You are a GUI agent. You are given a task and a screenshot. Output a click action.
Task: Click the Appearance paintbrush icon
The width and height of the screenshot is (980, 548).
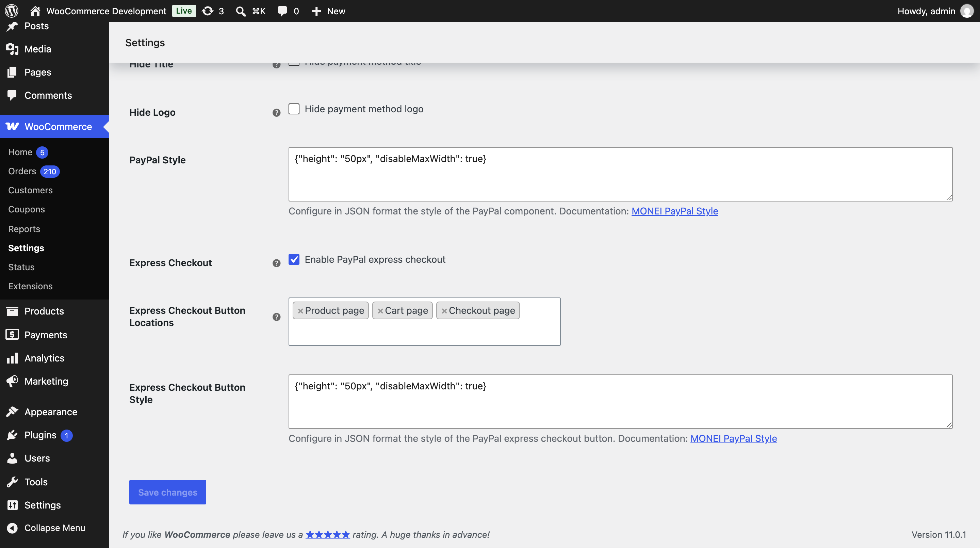(x=12, y=412)
